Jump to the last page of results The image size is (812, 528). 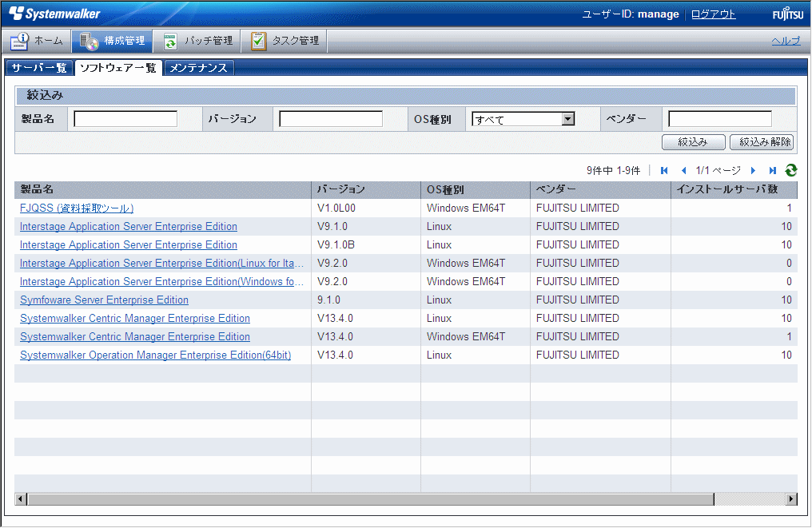pos(773,170)
